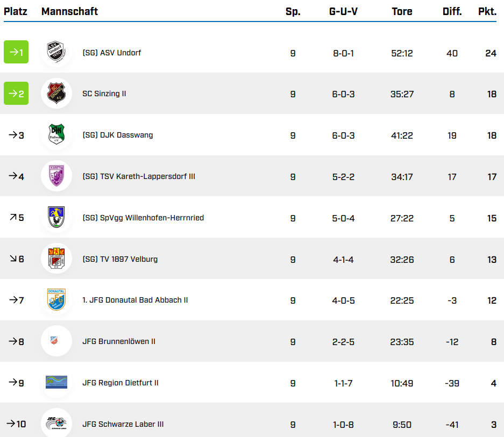Open the DJK Dasswang team logo

click(56, 135)
